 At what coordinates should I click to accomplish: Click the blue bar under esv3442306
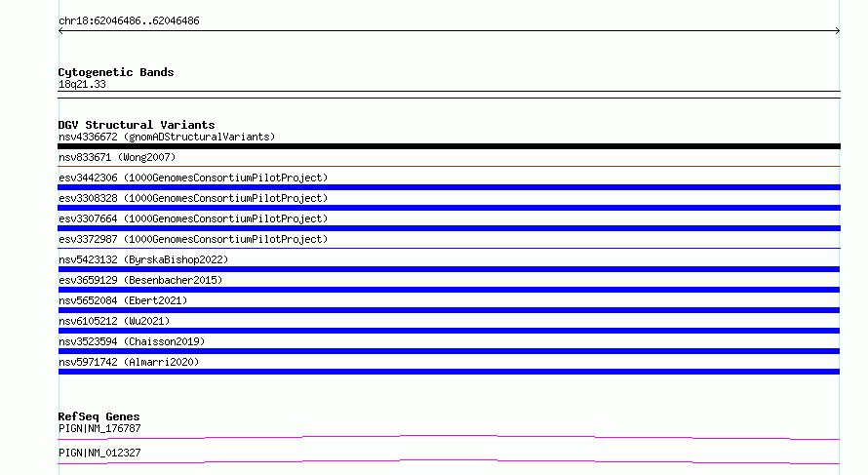tap(449, 187)
